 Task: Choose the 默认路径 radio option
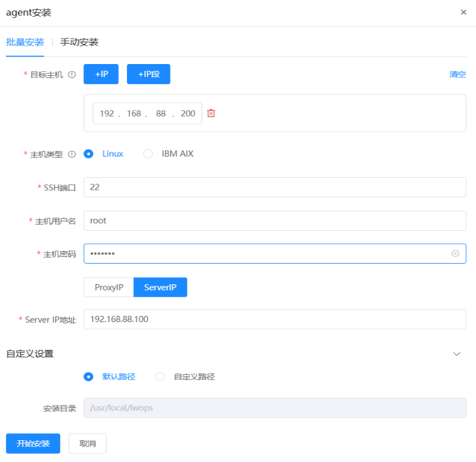tap(88, 377)
